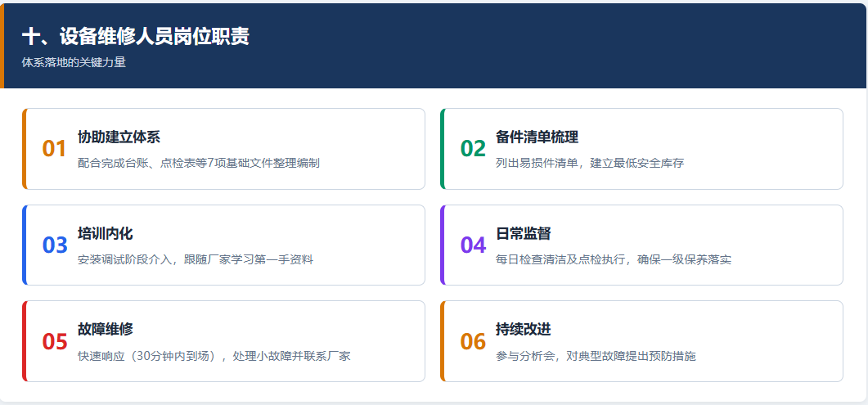The image size is (868, 405).
Task: Click the description 列出易损件清单，建立最低安全库存
Action: 590,163
